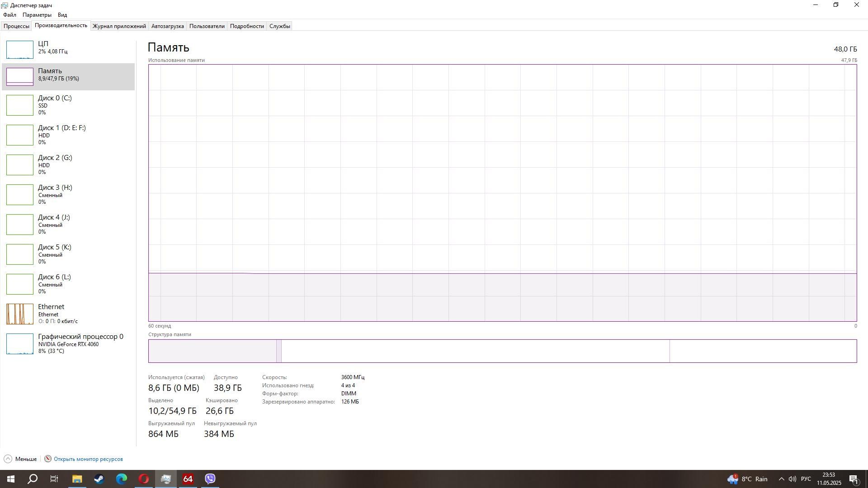Open Диск 6 (L:) removable disk view
868x488 pixels.
68,284
